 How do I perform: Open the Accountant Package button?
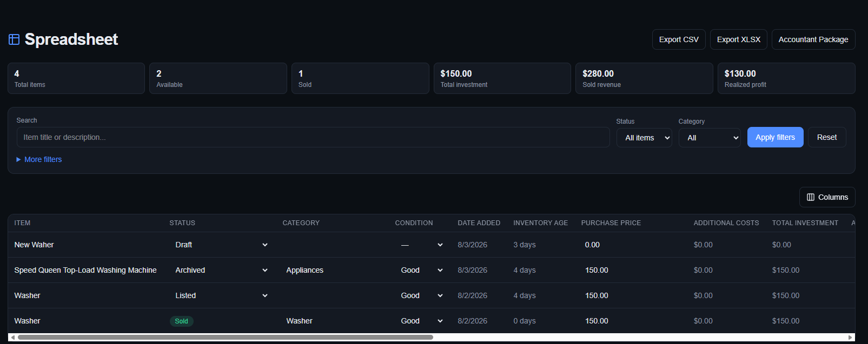(x=813, y=39)
